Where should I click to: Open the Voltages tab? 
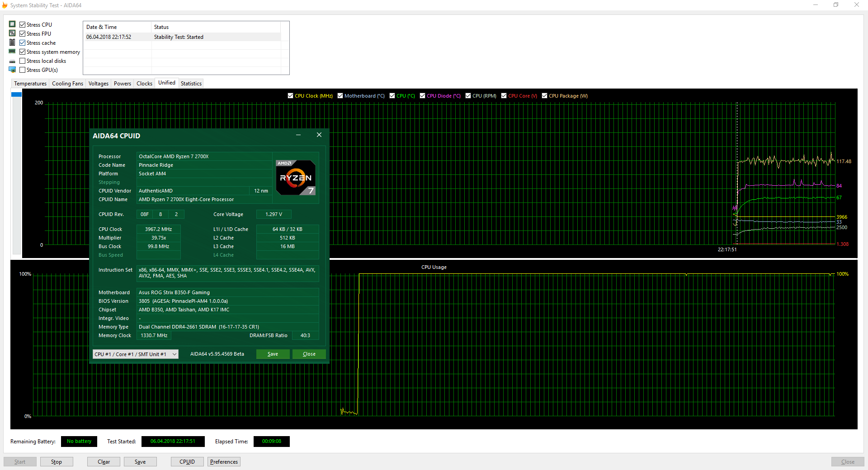[99, 84]
